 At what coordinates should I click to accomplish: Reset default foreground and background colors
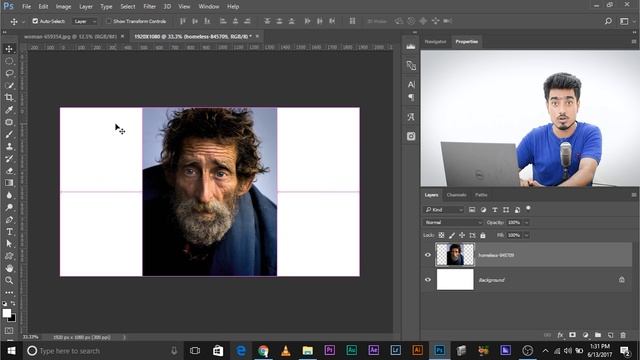pyautogui.click(x=4, y=304)
